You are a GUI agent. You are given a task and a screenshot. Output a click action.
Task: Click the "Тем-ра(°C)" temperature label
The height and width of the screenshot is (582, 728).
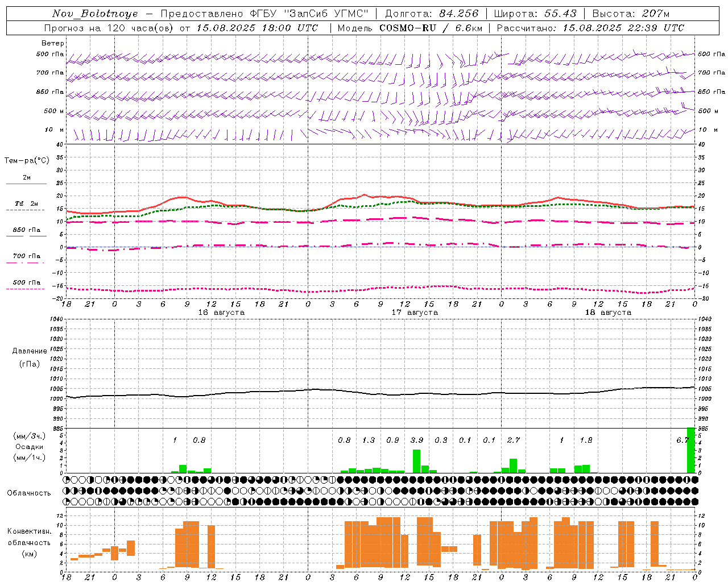click(x=27, y=161)
